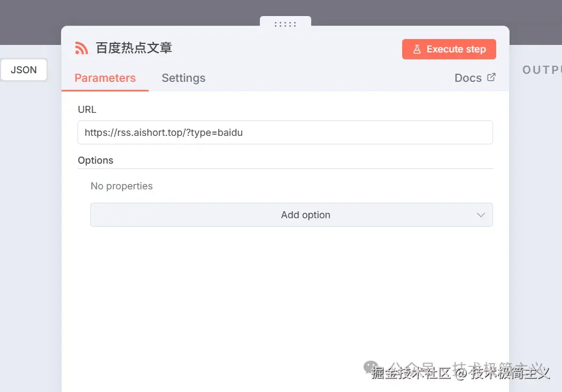Click the OUTPUT panel header
562x392 pixels.
542,70
